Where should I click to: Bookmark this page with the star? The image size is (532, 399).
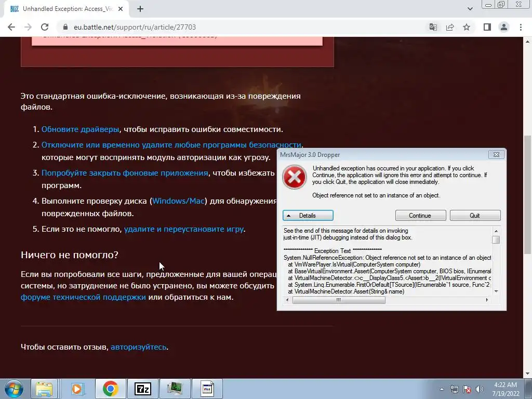coord(467,27)
